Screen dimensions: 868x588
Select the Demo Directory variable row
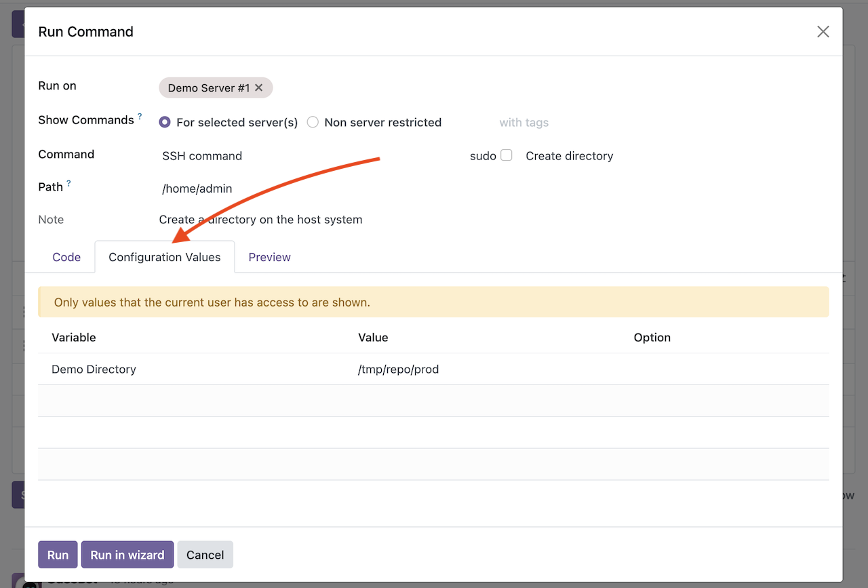(94, 369)
